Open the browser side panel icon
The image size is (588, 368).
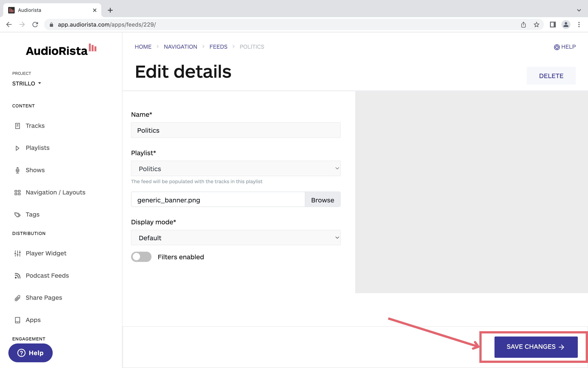[x=553, y=25]
